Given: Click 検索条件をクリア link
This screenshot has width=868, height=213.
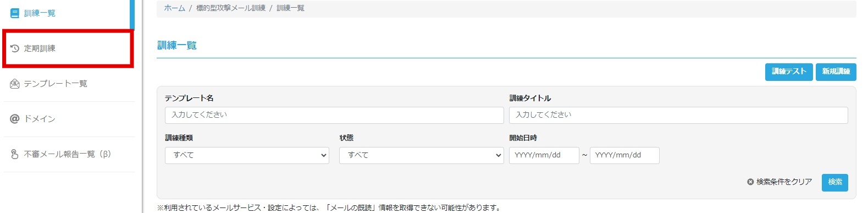Looking at the screenshot, I should click(x=784, y=182).
